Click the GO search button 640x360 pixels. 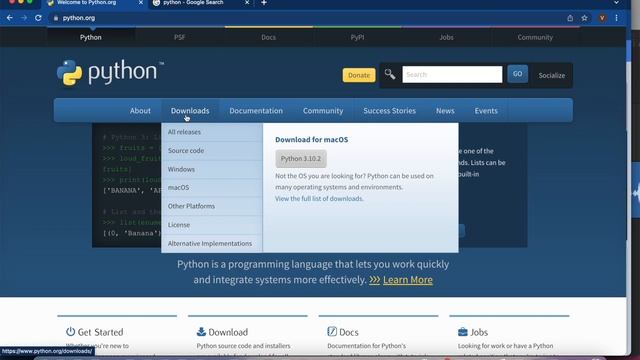coord(517,74)
